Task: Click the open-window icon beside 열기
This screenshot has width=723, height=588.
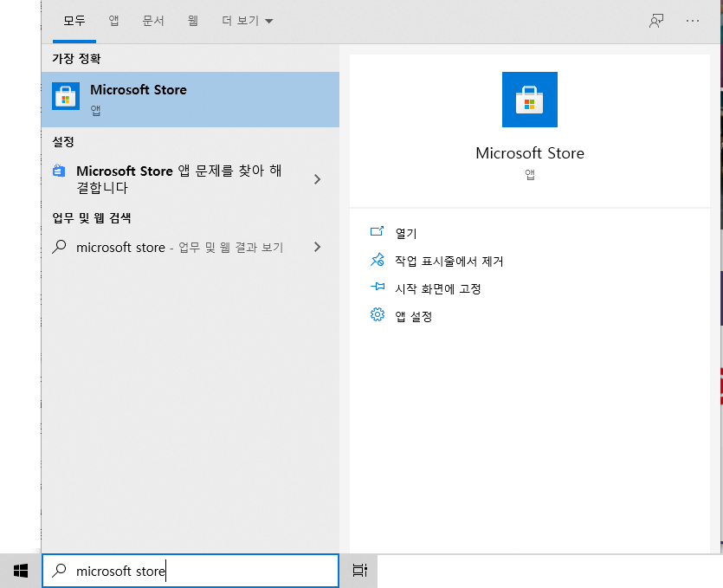Action: [378, 231]
